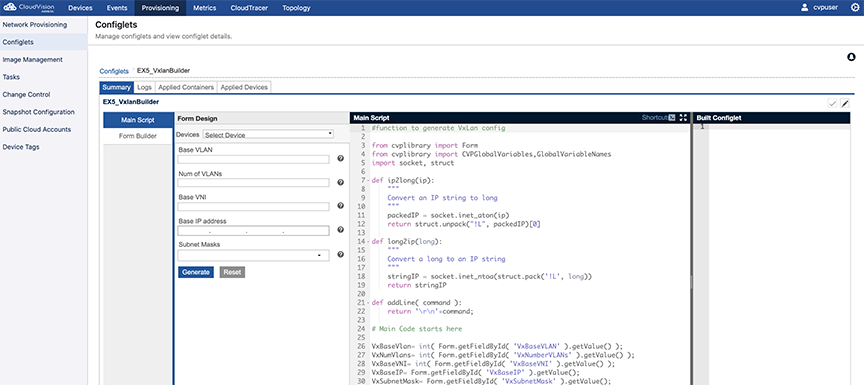Click code line 1 '#function to generate VxLan config'
The image size is (864, 385).
point(438,128)
